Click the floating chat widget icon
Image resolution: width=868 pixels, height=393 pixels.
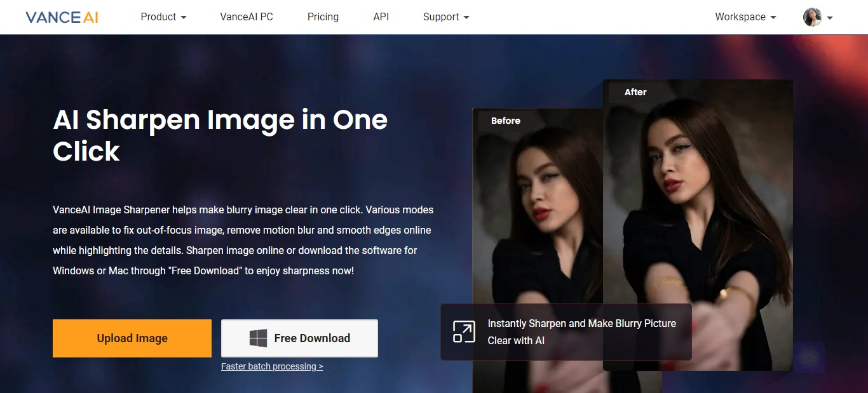point(809,358)
